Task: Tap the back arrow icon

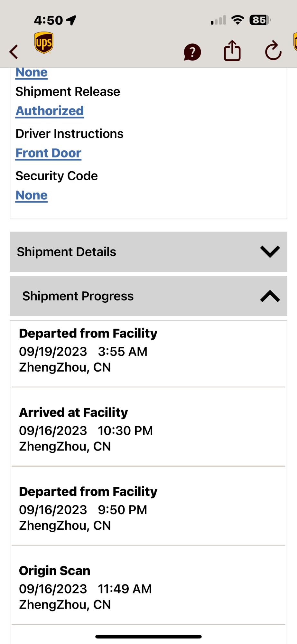Action: 14,52
